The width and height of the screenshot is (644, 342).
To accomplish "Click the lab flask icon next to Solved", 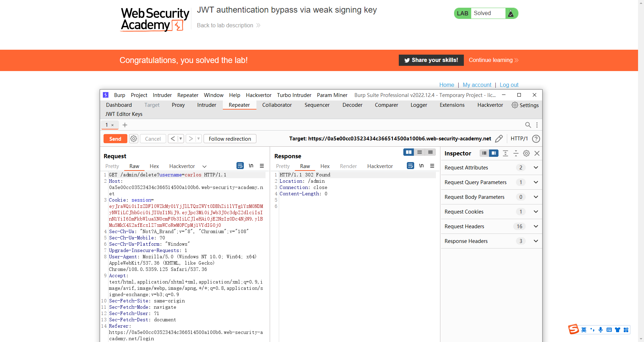I will pyautogui.click(x=511, y=13).
